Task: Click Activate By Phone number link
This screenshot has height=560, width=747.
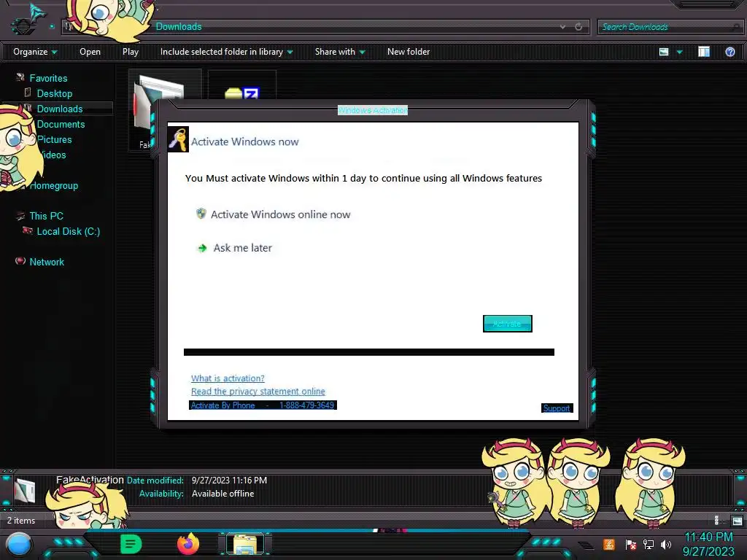Action: pyautogui.click(x=263, y=405)
